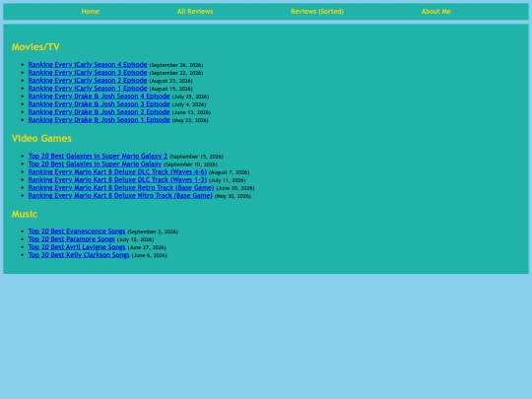This screenshot has height=399, width=532.
Task: Click the date beside Kelly Clarkson Songs link
Action: coord(150,255)
